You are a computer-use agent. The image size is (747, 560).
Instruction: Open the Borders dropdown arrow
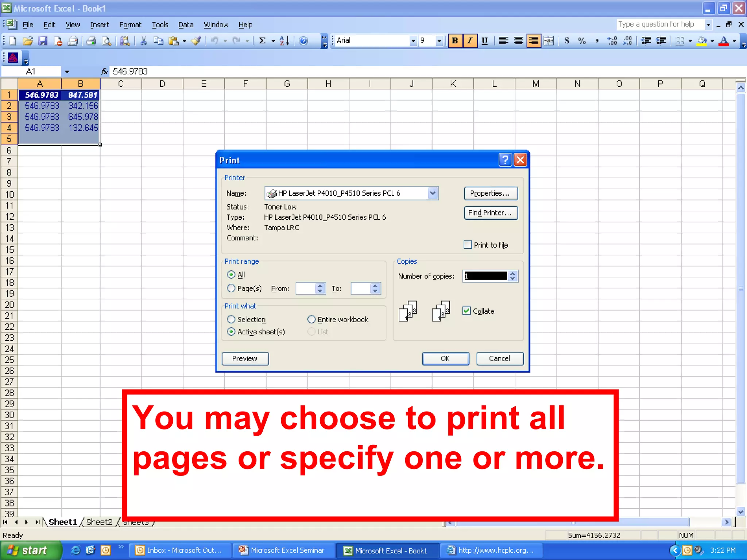(x=690, y=41)
